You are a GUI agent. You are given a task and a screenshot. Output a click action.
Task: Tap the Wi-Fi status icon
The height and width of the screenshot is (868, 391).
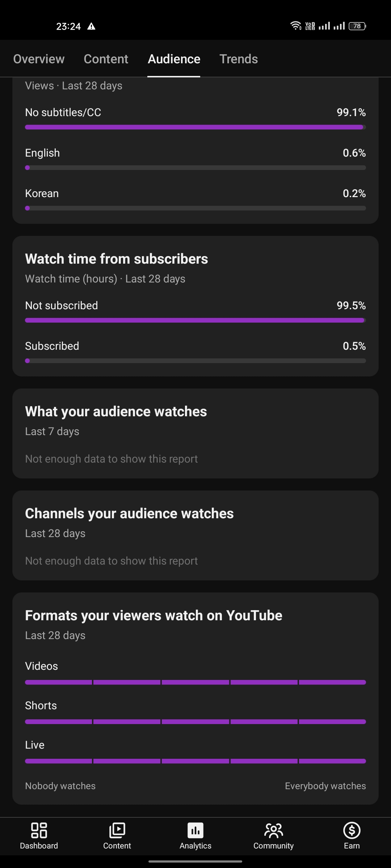click(x=296, y=26)
